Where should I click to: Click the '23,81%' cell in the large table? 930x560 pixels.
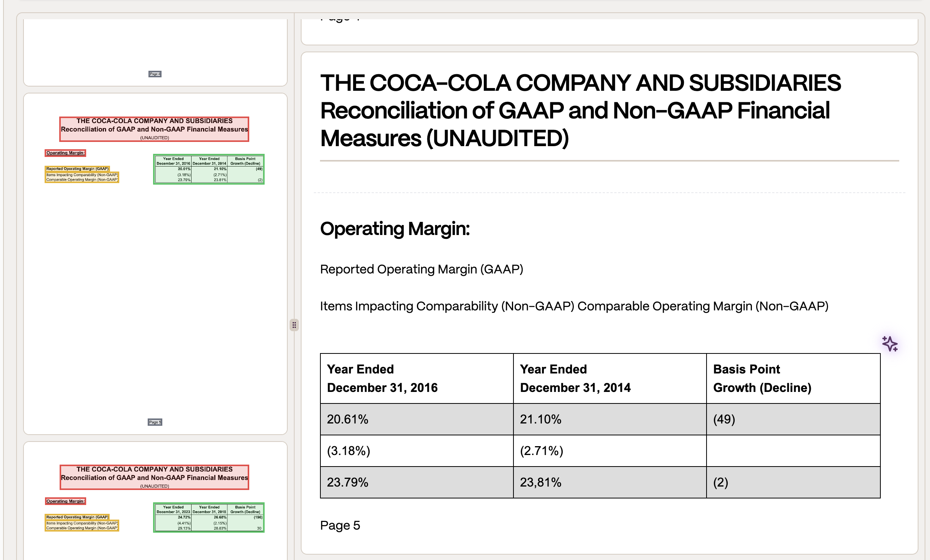tap(610, 482)
